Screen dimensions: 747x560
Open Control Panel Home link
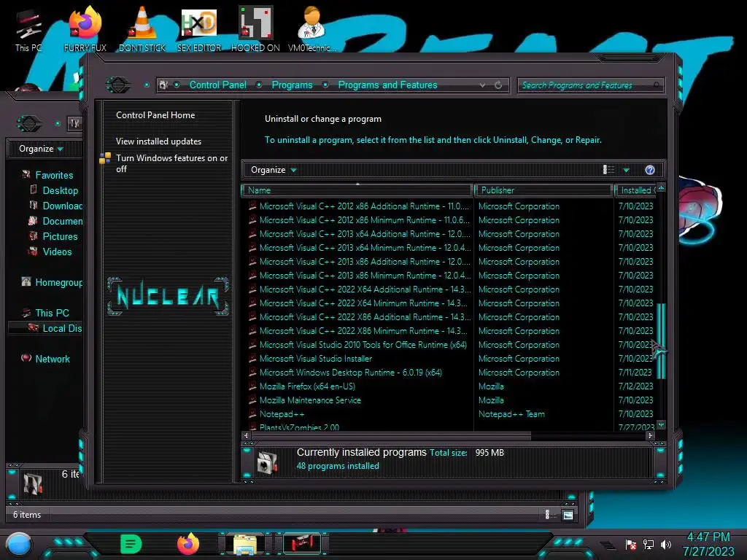(x=155, y=114)
